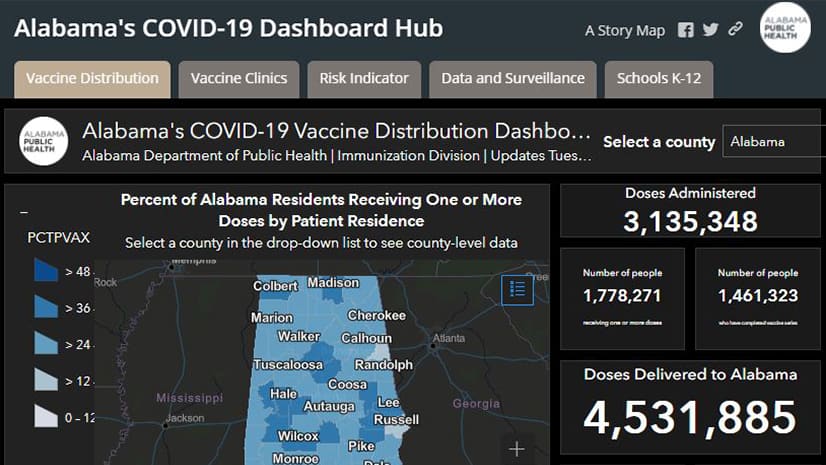Click the Atlanta city label on map
Screen dimensions: 826x465
pos(449,338)
